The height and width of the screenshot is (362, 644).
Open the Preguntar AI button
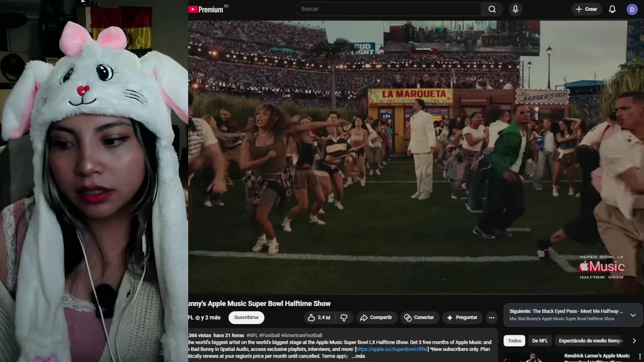coord(461,317)
